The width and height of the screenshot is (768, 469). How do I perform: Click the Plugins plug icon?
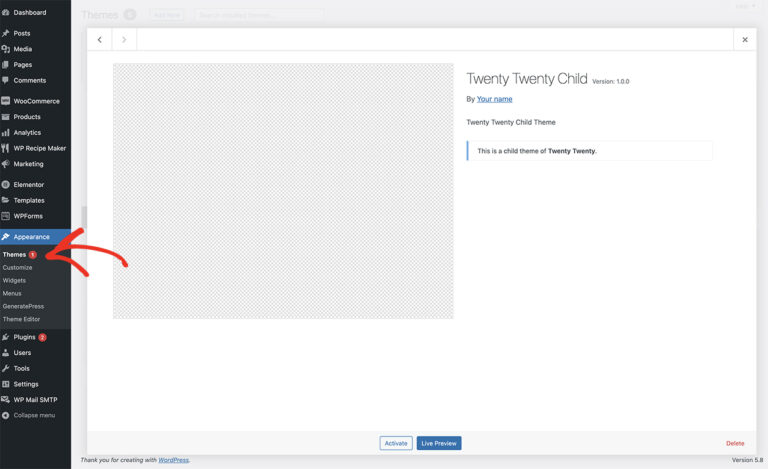pos(6,337)
